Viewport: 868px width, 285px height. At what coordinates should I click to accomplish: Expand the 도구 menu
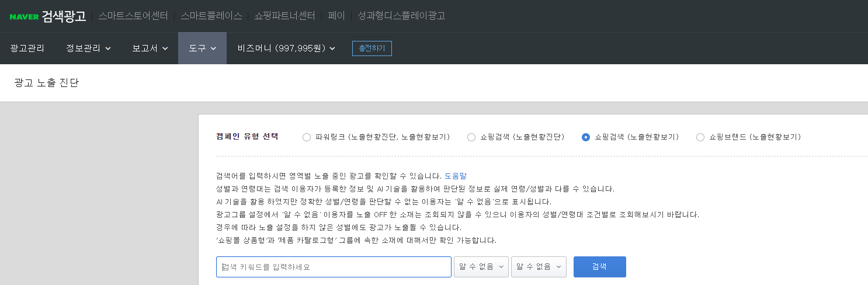(202, 48)
